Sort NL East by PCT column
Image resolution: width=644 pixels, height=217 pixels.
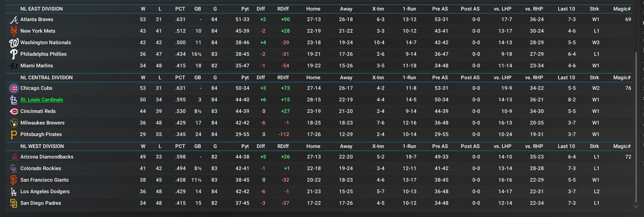180,9
